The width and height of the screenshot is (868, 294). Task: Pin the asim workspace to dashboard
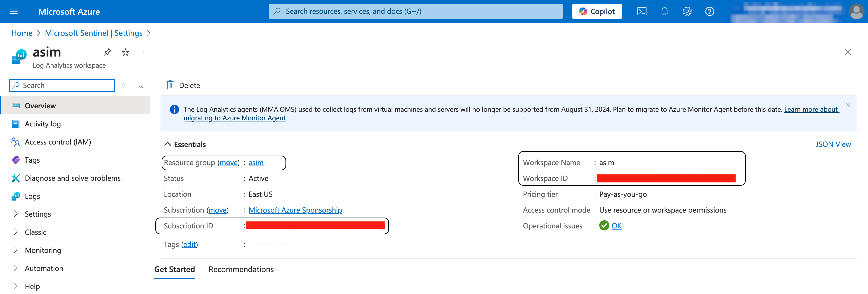107,52
